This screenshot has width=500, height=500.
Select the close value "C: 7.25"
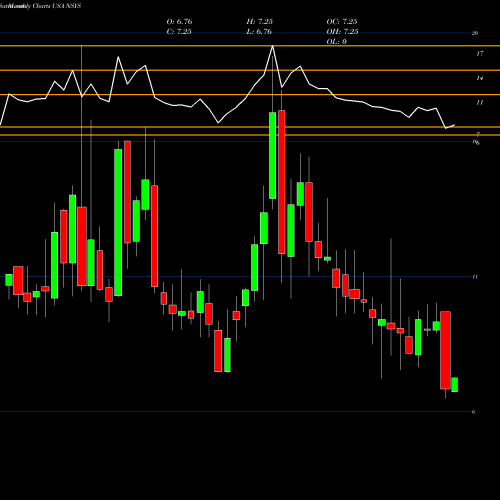pos(179,32)
